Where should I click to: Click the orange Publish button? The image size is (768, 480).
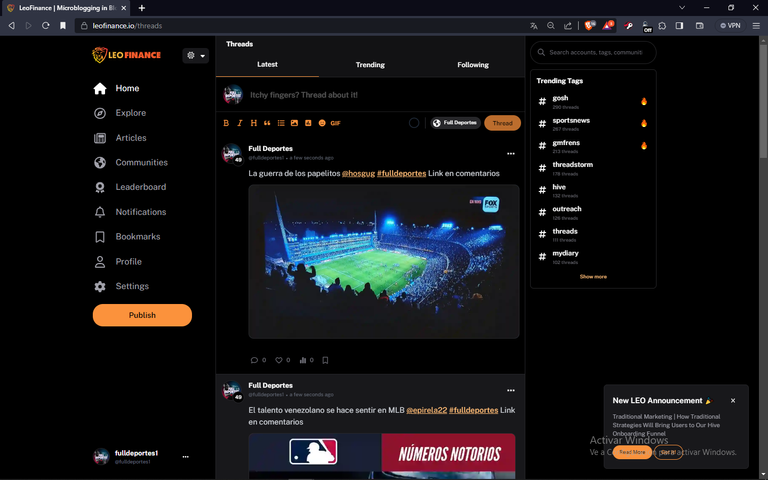[x=142, y=315]
